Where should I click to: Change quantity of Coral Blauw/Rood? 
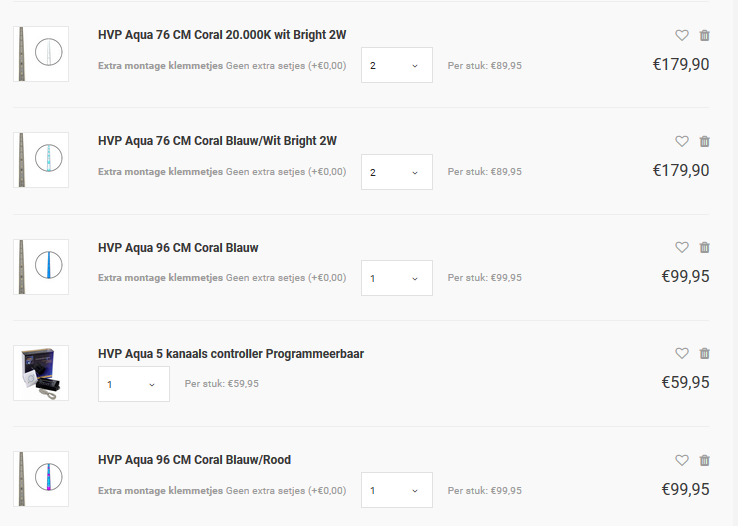pos(397,490)
